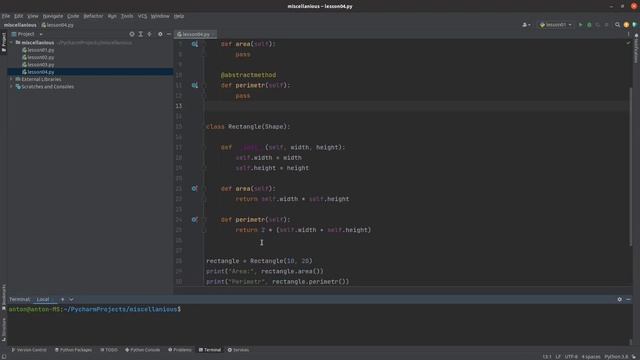Open Version Control tool window

pyautogui.click(x=29, y=350)
